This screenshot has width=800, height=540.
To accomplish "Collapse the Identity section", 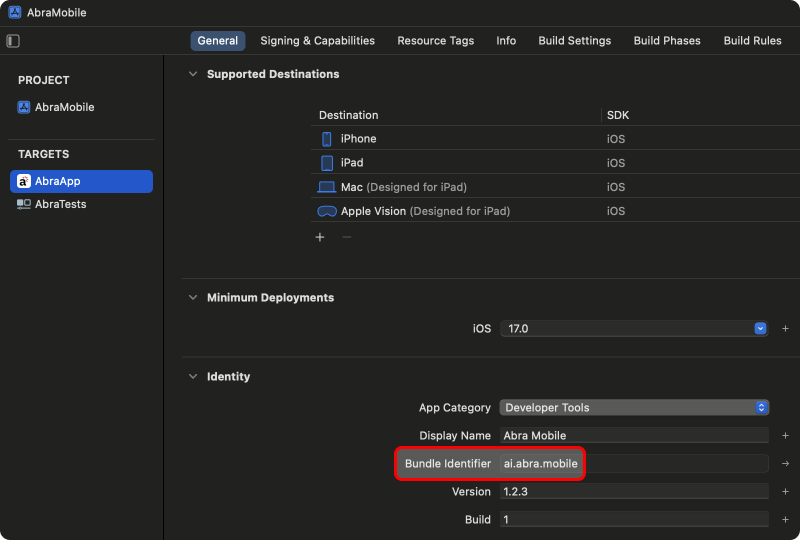I will click(x=193, y=377).
